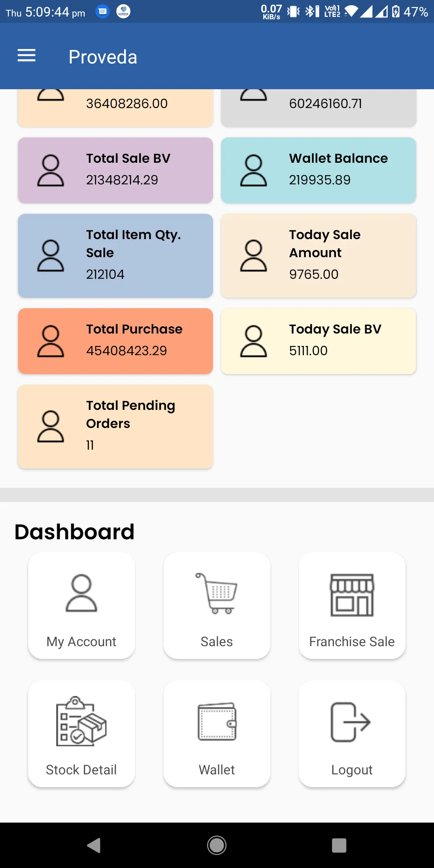Open the Total Sale BV card
434x868 pixels.
[x=115, y=170]
